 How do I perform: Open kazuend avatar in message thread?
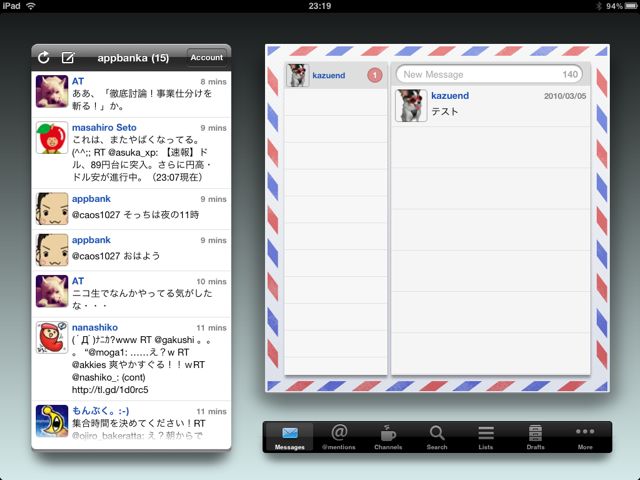pyautogui.click(x=411, y=106)
